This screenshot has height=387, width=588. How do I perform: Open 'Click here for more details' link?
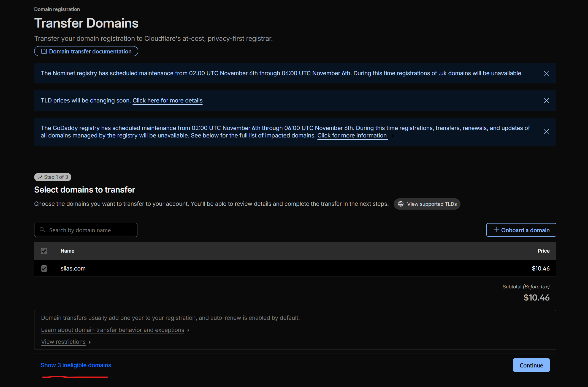click(167, 101)
